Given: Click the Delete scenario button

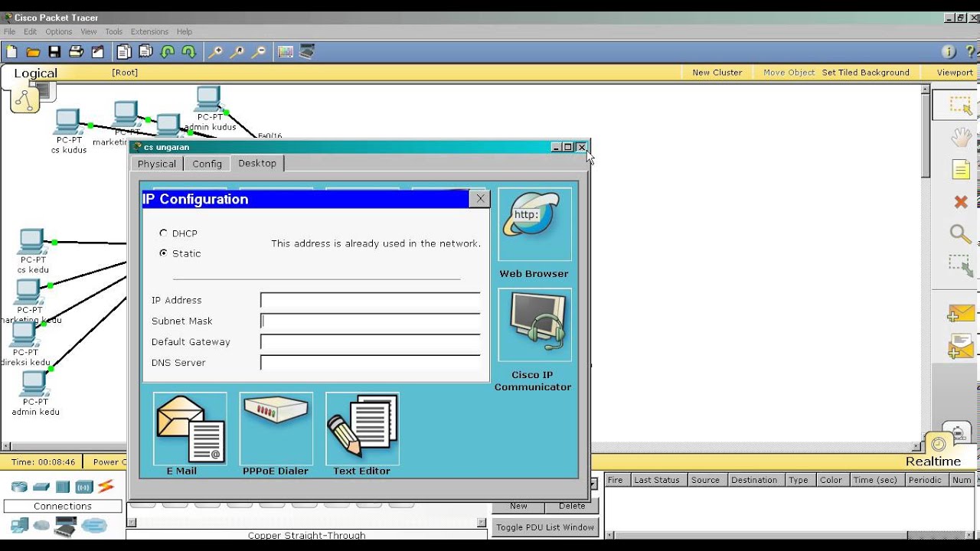Looking at the screenshot, I should click(572, 506).
